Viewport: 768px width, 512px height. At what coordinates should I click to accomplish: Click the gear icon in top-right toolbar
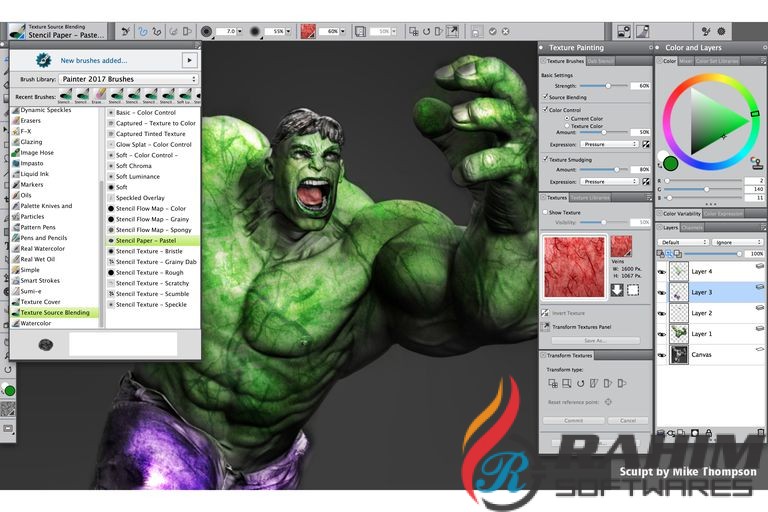pyautogui.click(x=750, y=32)
